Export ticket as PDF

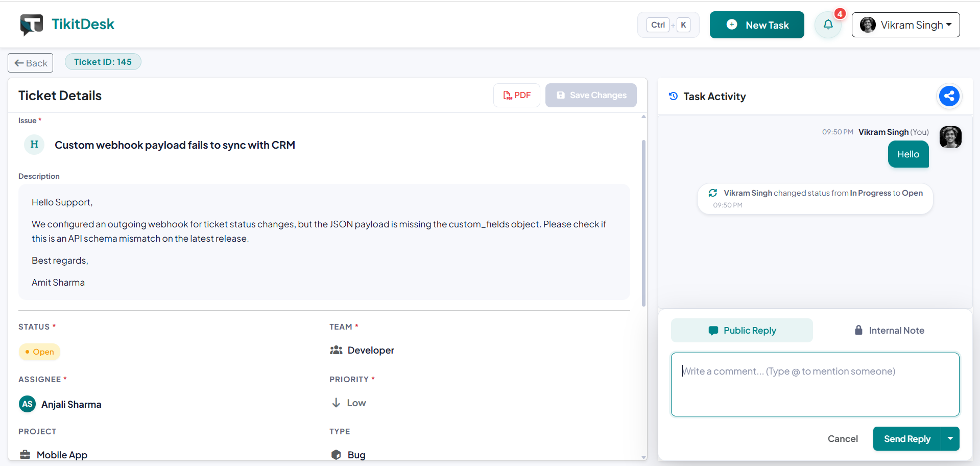point(517,95)
